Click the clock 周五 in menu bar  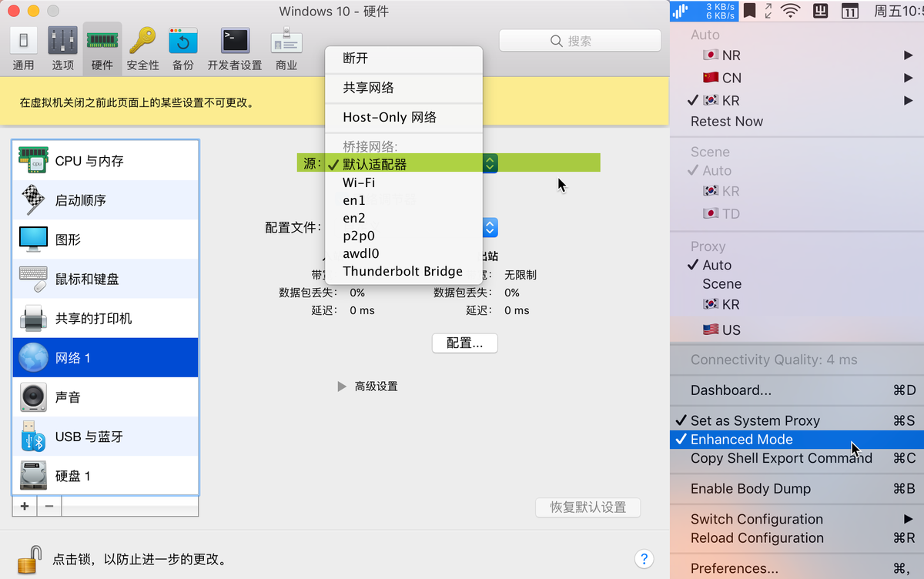pyautogui.click(x=897, y=11)
